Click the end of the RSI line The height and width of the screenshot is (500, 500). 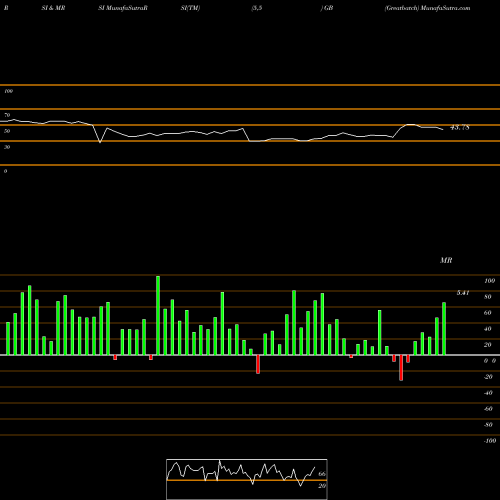(x=443, y=129)
